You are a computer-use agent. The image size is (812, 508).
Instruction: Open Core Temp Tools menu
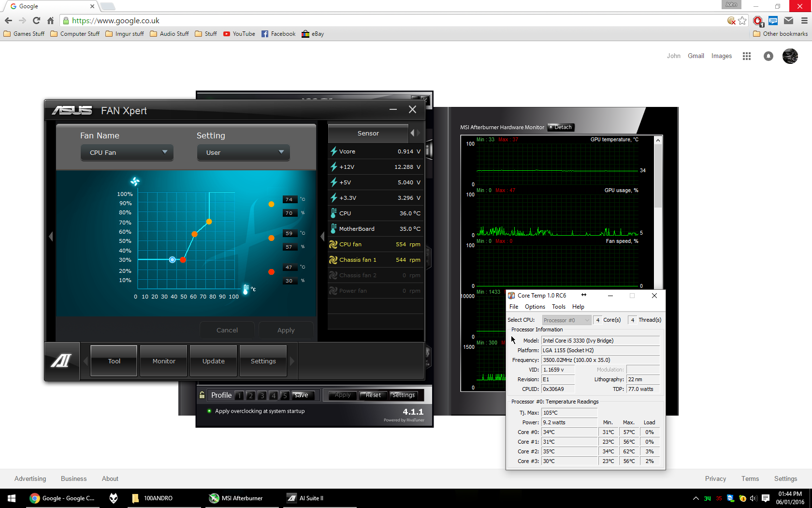559,307
